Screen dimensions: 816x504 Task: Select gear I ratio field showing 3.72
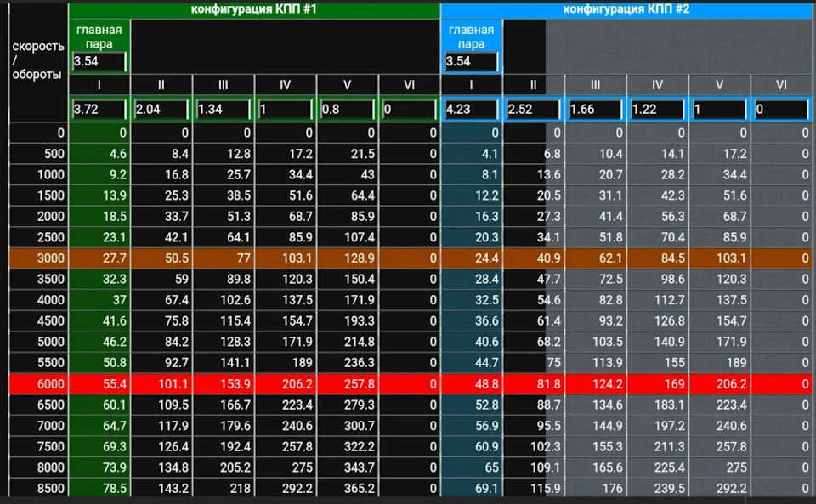pos(99,110)
